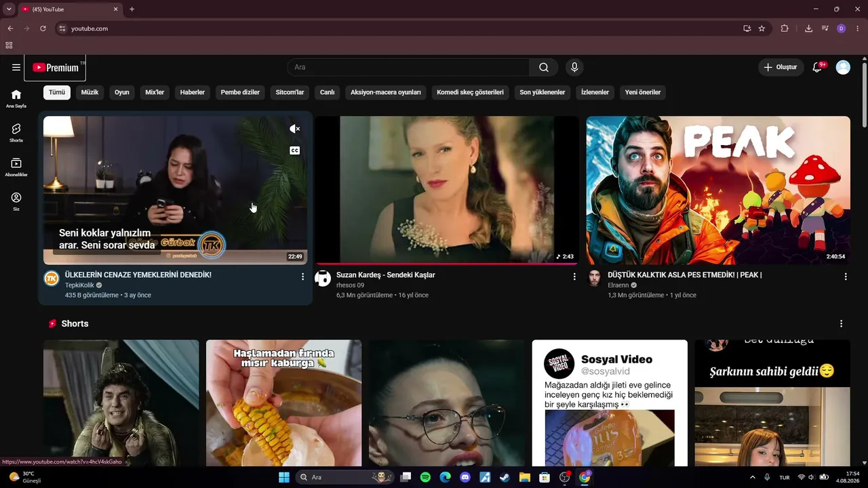Open the Sosyal Video short thumbnail
This screenshot has width=868, height=488.
point(610,403)
